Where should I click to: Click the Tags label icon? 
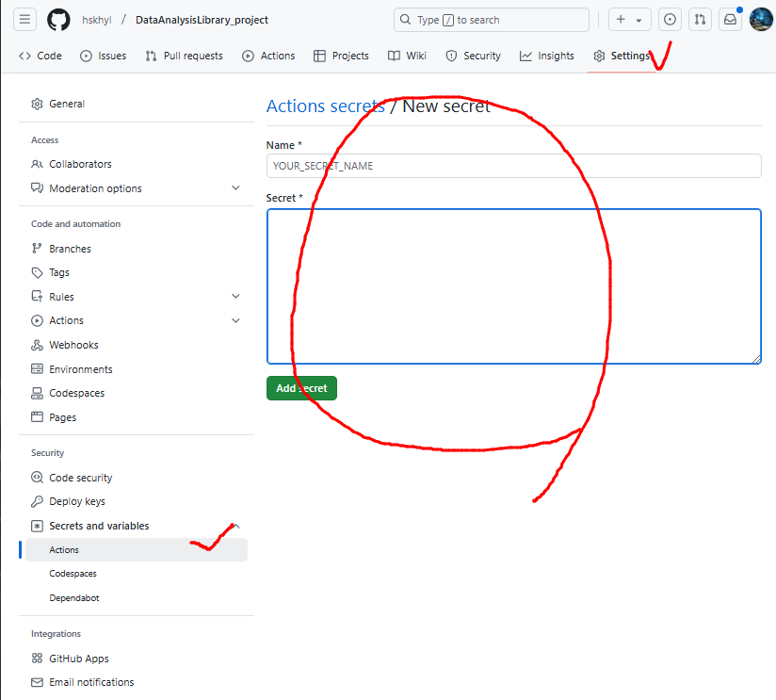(x=37, y=272)
